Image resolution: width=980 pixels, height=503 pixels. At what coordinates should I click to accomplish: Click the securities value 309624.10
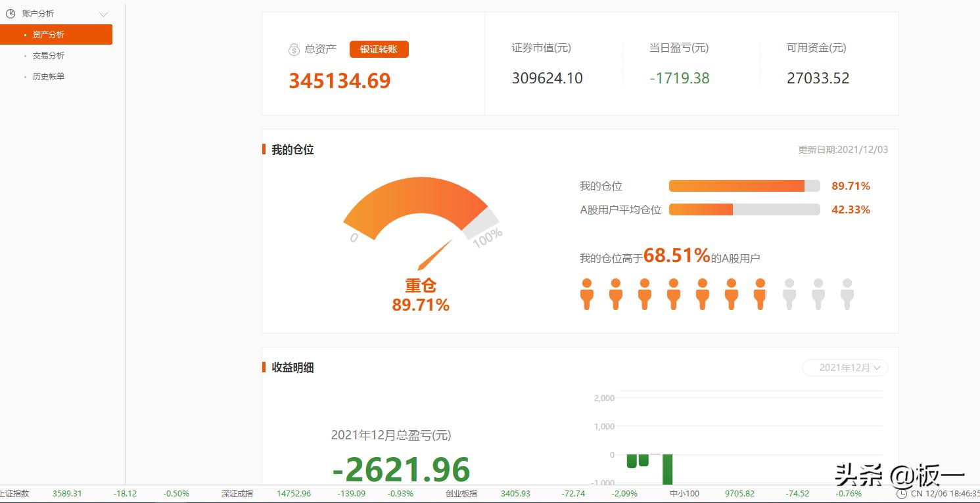click(x=548, y=78)
